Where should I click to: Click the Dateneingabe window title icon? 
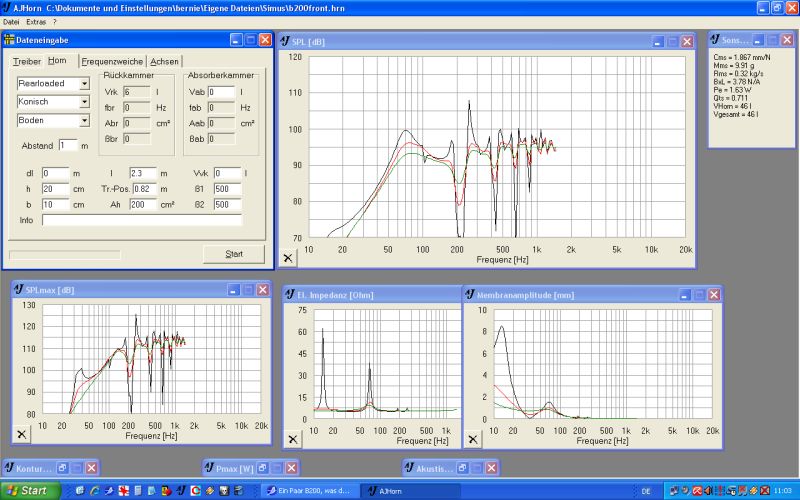coord(11,40)
